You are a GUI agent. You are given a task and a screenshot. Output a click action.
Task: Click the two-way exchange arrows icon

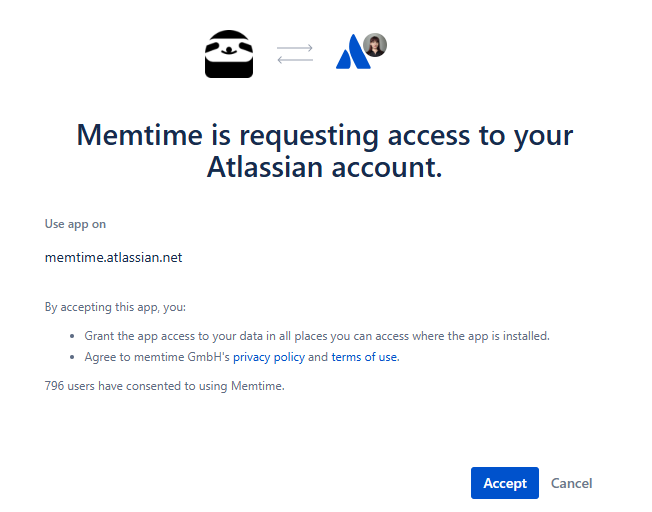(x=295, y=54)
